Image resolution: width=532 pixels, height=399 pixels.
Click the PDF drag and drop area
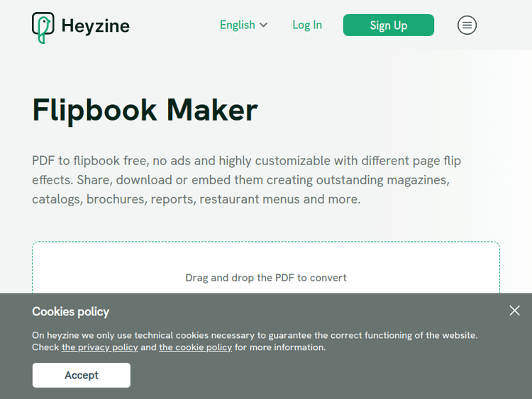coord(266,268)
